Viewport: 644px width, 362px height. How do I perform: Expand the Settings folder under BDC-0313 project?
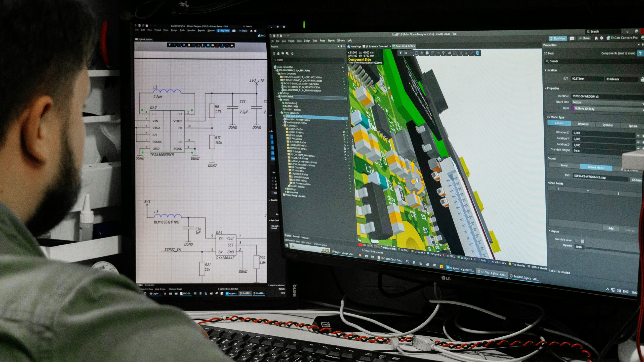(x=279, y=93)
